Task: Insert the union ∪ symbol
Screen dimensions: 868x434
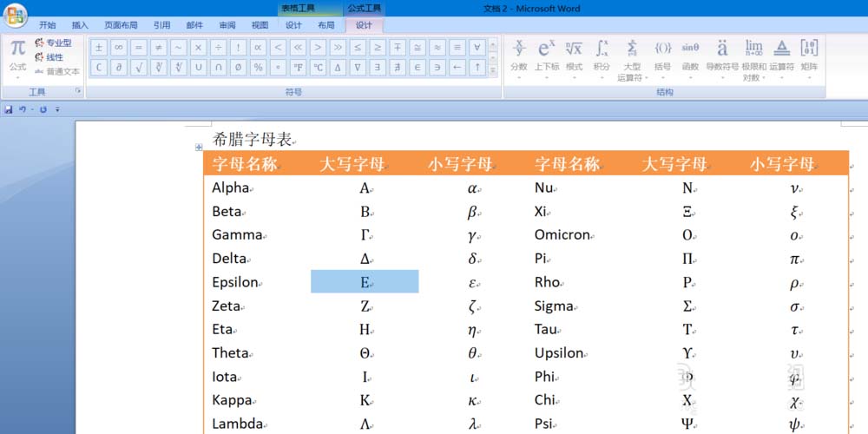Action: [x=198, y=68]
